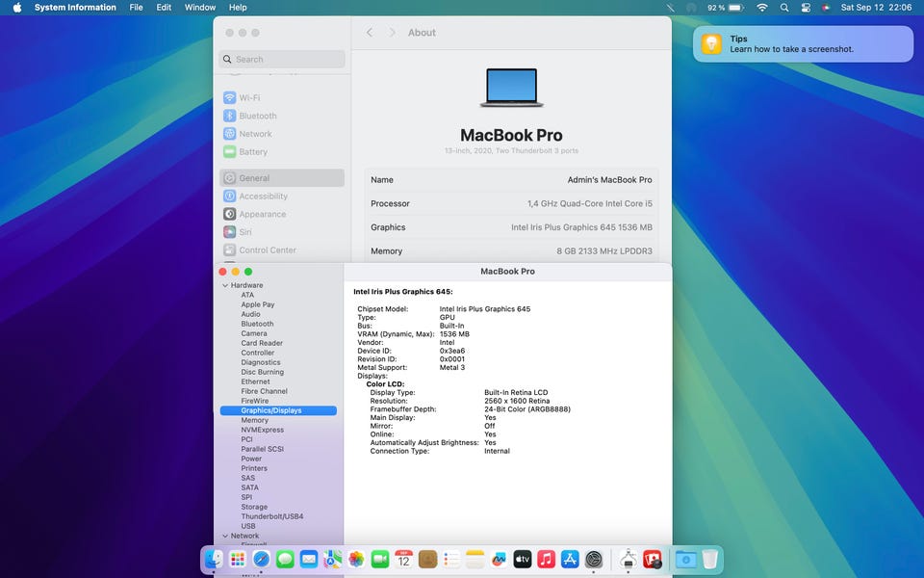Select ATA under Hardware
The height and width of the screenshot is (578, 924).
tap(247, 295)
